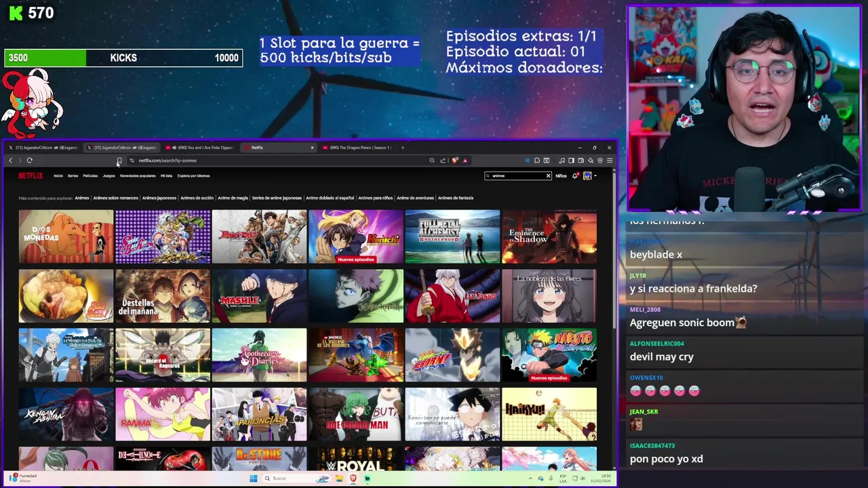This screenshot has width=868, height=488.
Task: Open the Brave Rewards triangle icon
Action: (465, 161)
